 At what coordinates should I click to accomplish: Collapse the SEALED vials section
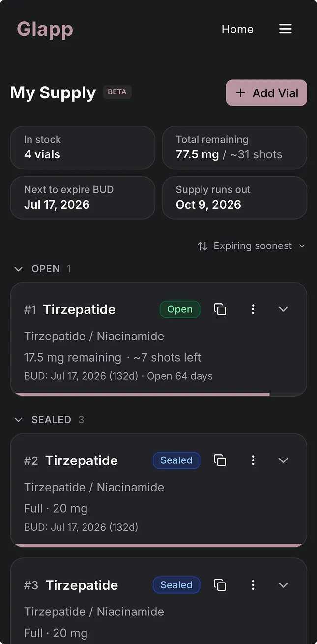click(19, 420)
